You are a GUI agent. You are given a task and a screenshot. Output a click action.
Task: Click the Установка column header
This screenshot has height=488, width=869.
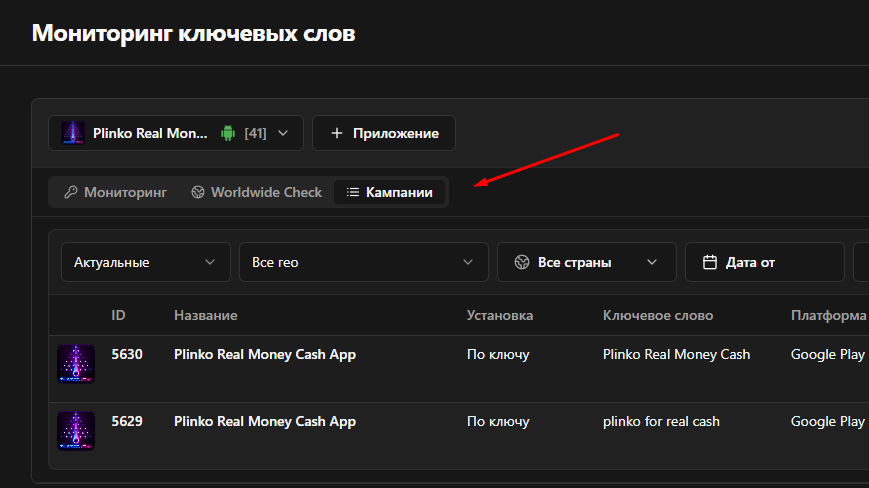tap(500, 315)
